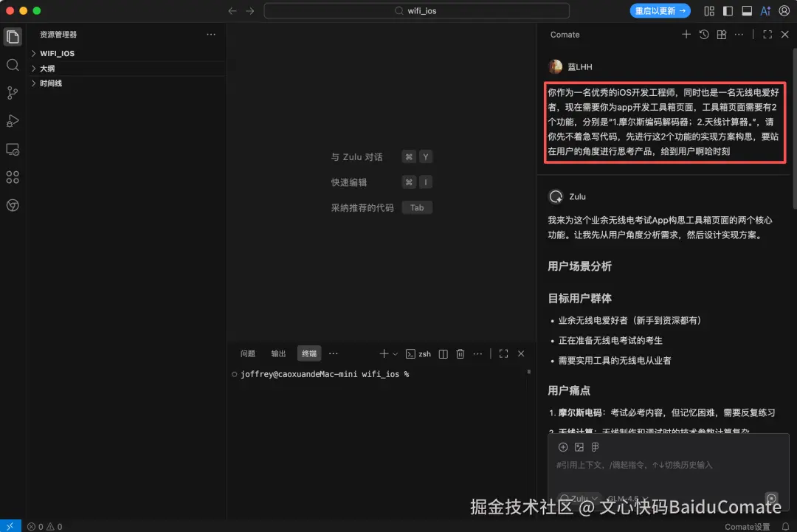Open the Comate panel more options ellipsis
Viewport: 797px width, 532px height.
[x=739, y=35]
